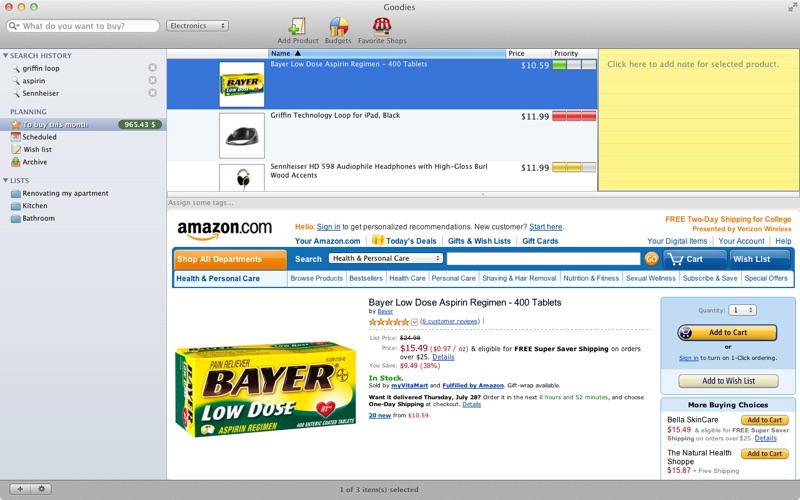Open 'Nutrition & Fitness' nav item
The height and width of the screenshot is (500, 800).
click(591, 278)
